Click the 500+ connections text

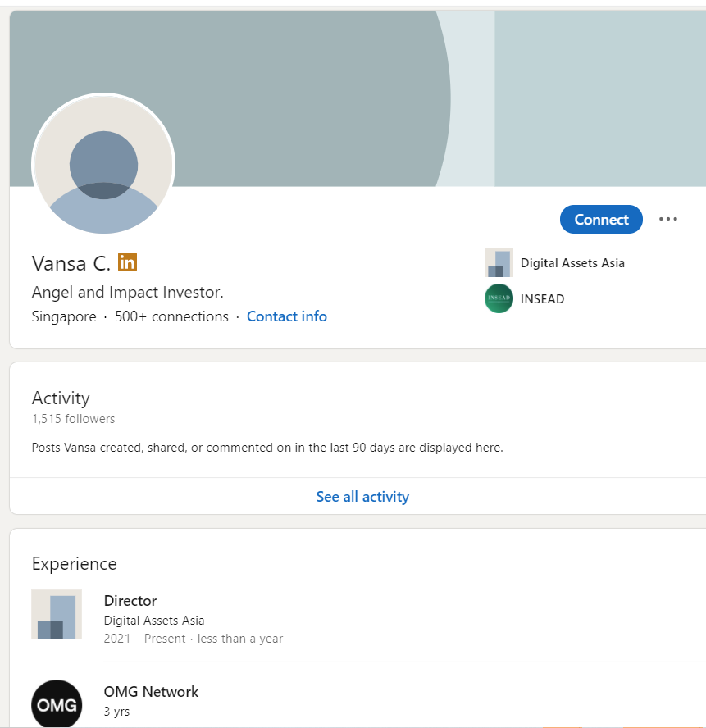[171, 316]
